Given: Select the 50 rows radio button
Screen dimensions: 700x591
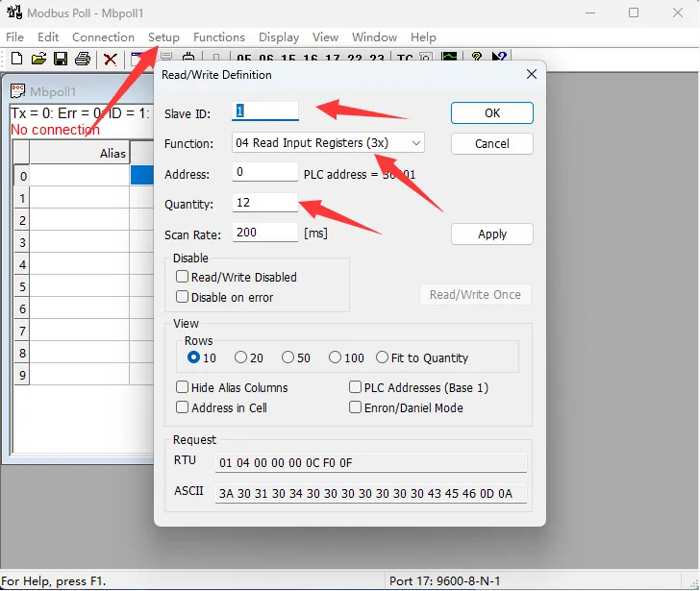Looking at the screenshot, I should click(x=287, y=357).
